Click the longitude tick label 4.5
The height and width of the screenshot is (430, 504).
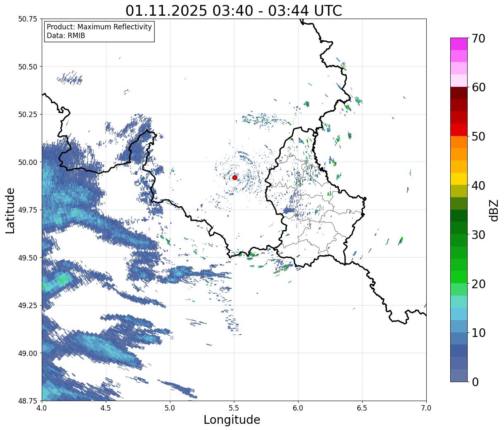coord(106,408)
